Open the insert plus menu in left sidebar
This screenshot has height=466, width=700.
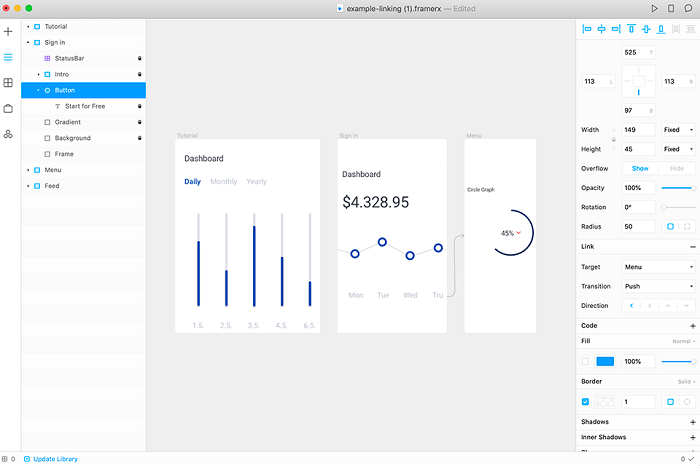coord(8,32)
